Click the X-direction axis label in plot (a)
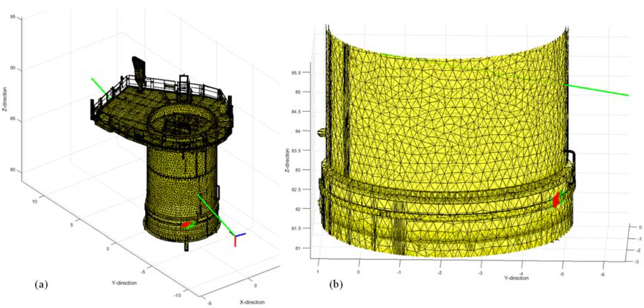This screenshot has width=644, height=308. (252, 302)
